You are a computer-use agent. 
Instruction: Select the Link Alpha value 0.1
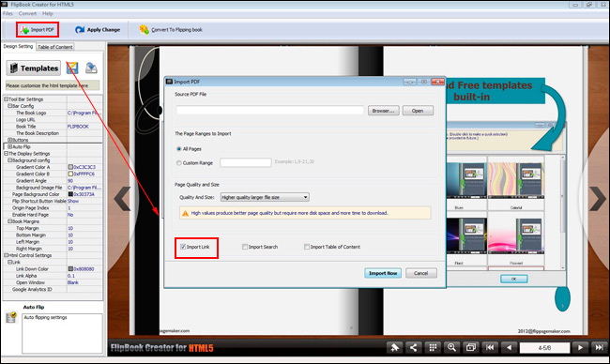point(70,276)
